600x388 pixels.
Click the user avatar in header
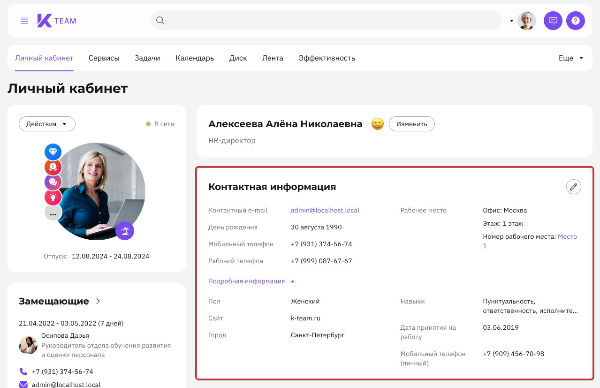pyautogui.click(x=527, y=21)
